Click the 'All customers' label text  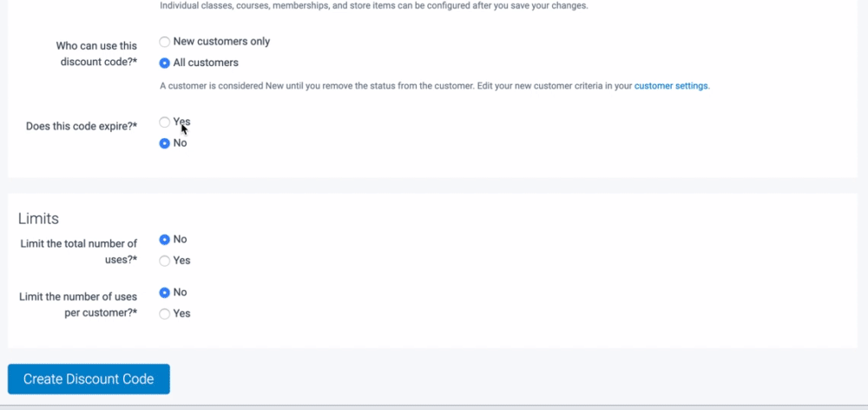[206, 63]
